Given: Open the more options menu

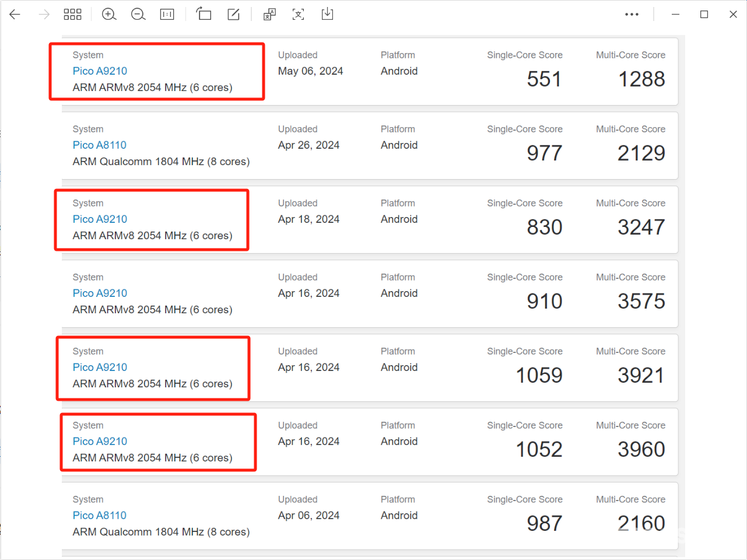Looking at the screenshot, I should tap(632, 15).
